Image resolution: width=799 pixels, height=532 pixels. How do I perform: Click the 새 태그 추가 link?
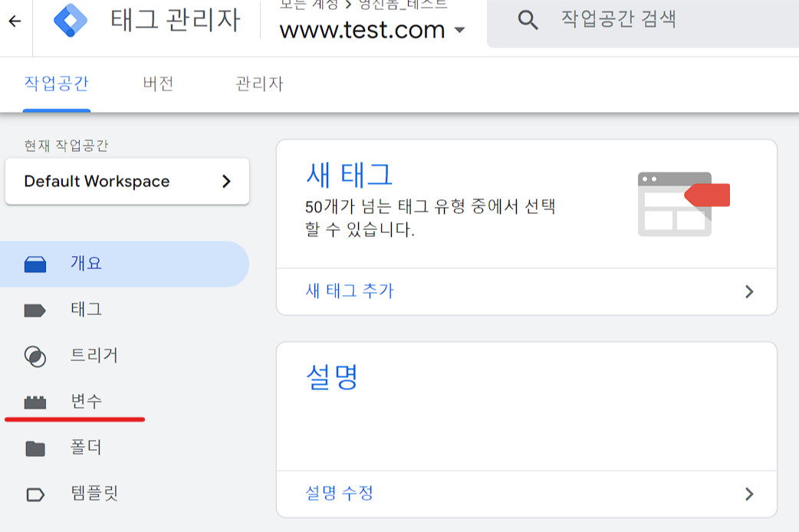pyautogui.click(x=350, y=291)
